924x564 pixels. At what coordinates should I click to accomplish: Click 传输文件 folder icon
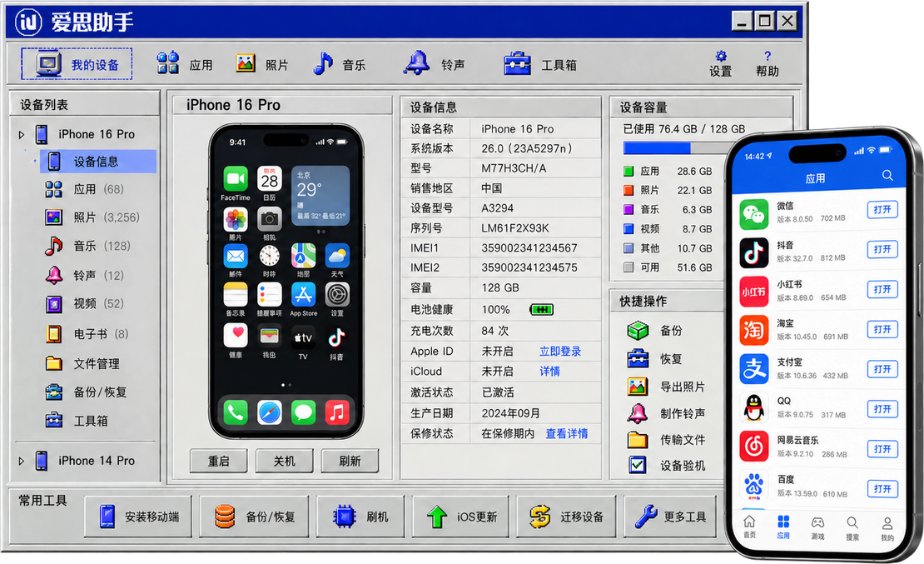pos(638,440)
